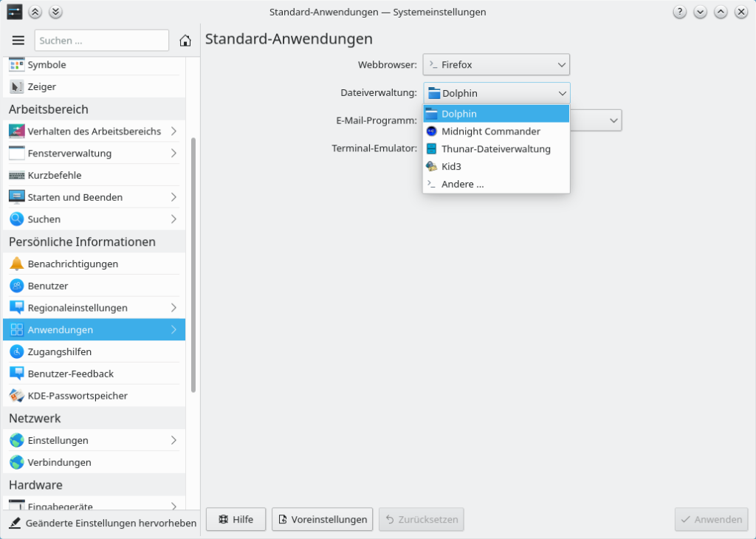Viewport: 756px width, 539px height.
Task: Open the hamburger menu in the sidebar
Action: (18, 41)
